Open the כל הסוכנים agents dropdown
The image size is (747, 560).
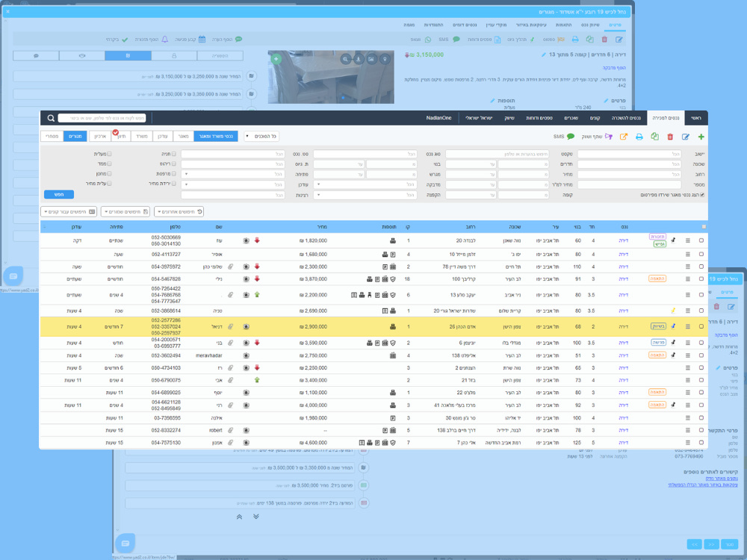point(261,137)
